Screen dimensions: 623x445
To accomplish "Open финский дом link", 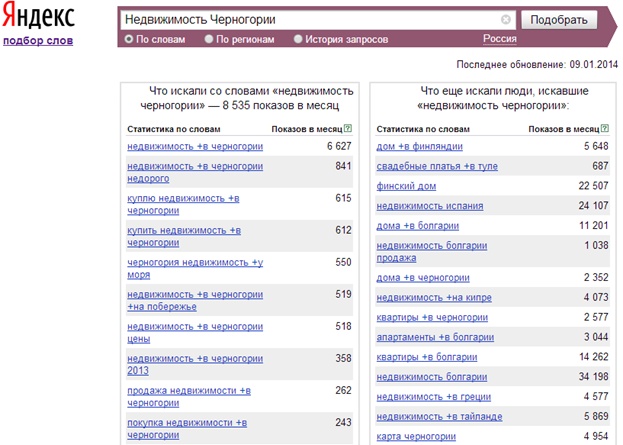I will pyautogui.click(x=406, y=186).
